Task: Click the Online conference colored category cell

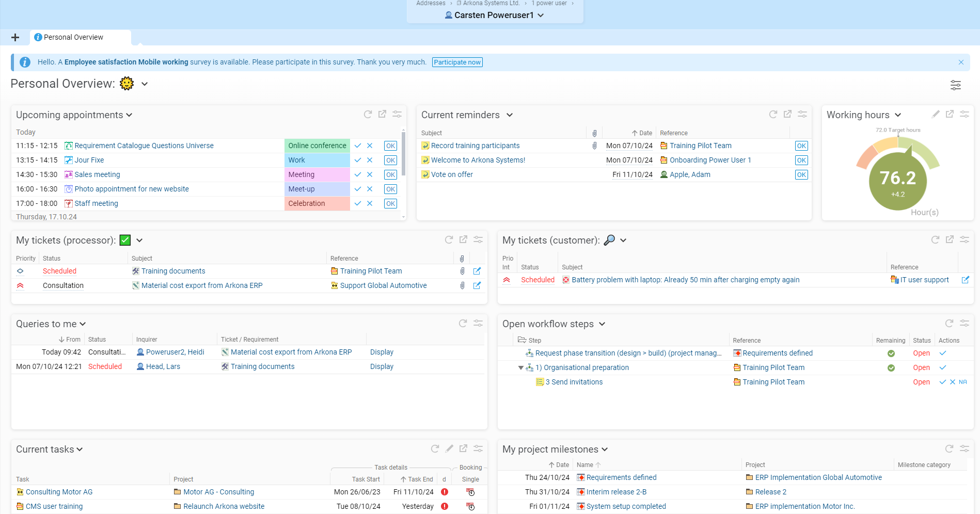Action: (317, 146)
